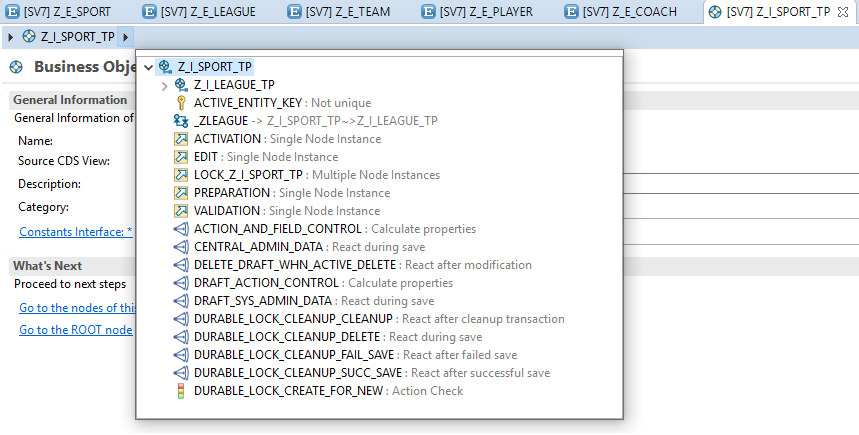Image resolution: width=859 pixels, height=435 pixels.
Task: Click the Z_I_SPORT_TP tab business object icon
Action: [x=715, y=12]
